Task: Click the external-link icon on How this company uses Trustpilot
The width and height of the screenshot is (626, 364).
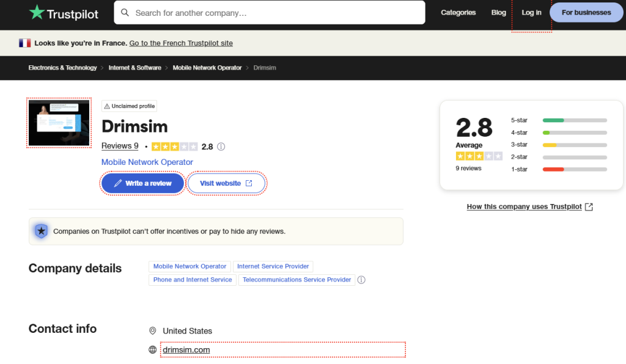Action: coord(588,206)
